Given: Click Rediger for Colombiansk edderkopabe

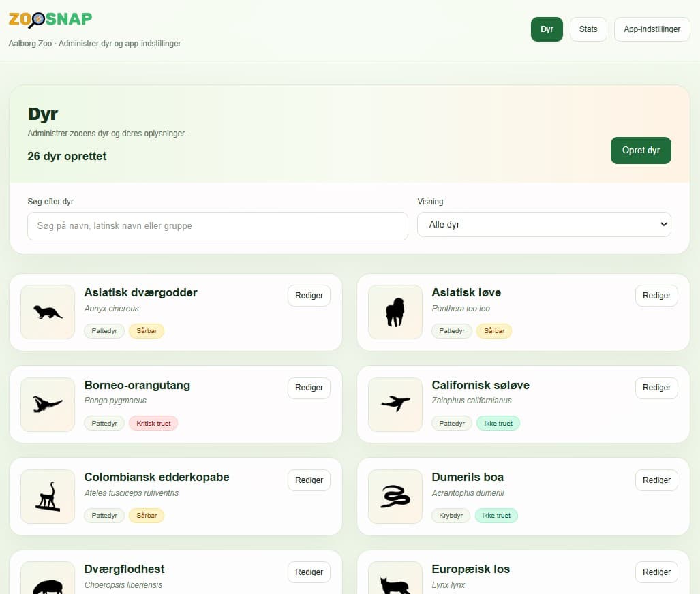Looking at the screenshot, I should (x=309, y=480).
